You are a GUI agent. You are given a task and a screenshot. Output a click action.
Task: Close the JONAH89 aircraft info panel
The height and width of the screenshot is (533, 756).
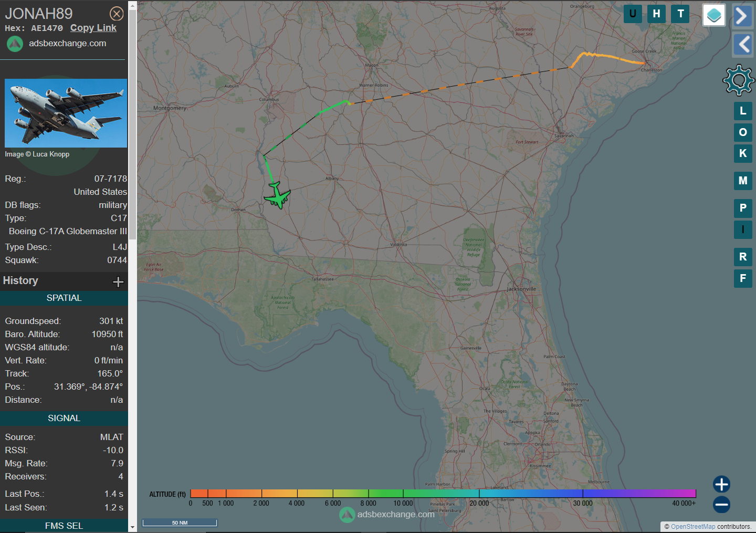[117, 14]
